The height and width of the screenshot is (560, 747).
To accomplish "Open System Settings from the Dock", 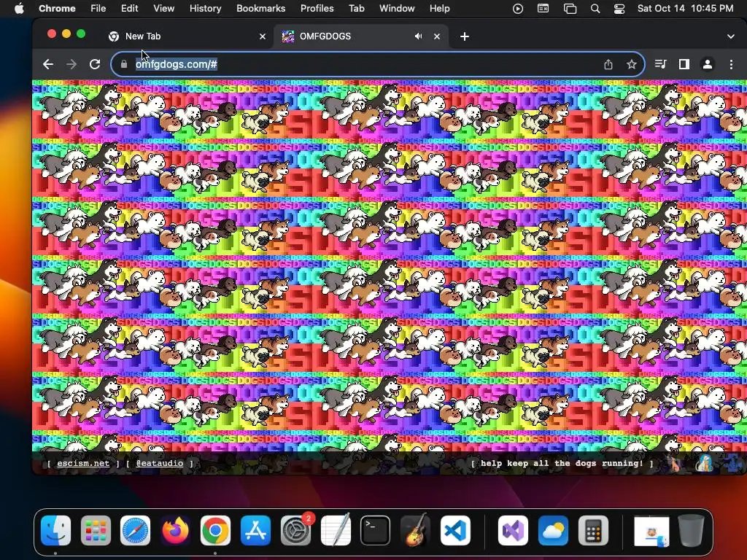I will (x=296, y=531).
